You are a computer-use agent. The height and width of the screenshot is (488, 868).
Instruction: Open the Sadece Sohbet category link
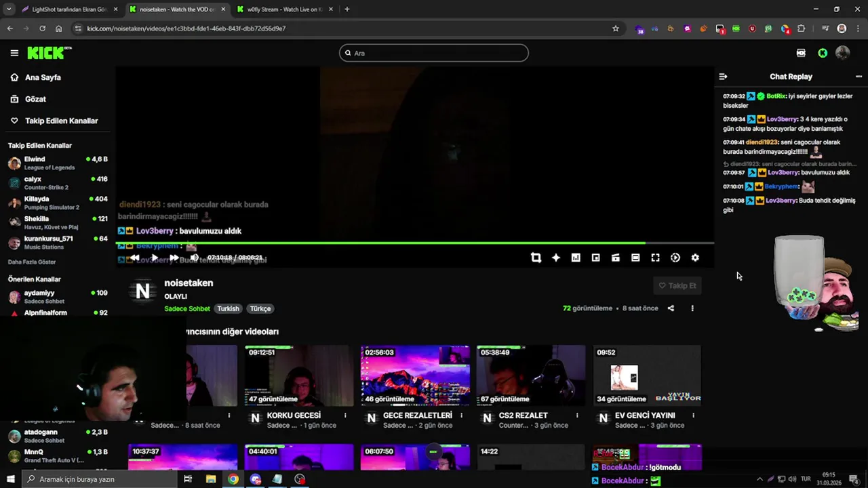point(187,308)
